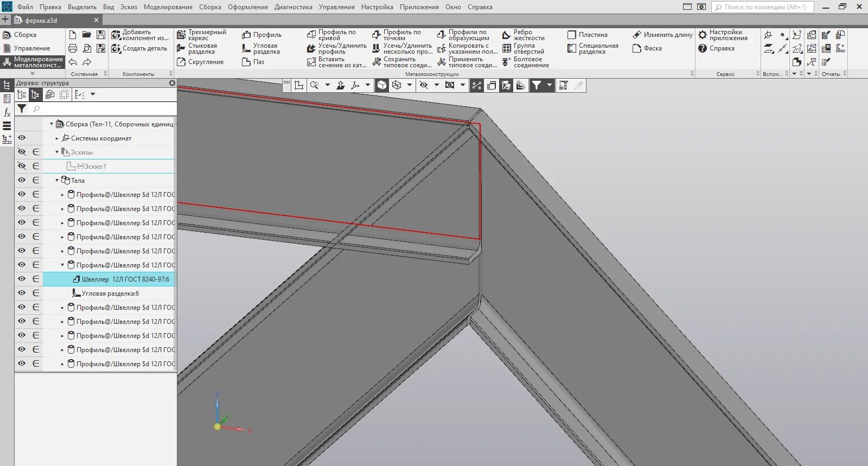Open the model tree sidebar icon

[x=7, y=85]
